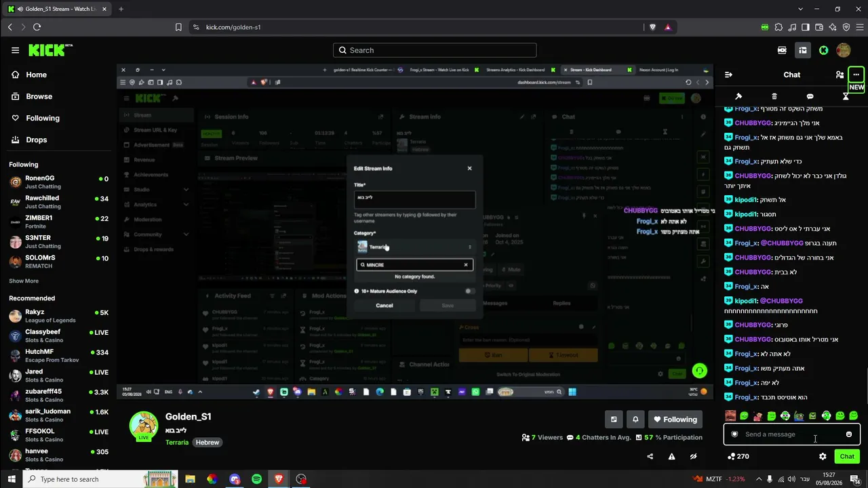The height and width of the screenshot is (488, 868).
Task: Open HutchMF's Escape From Tarkov channel
Action: tap(58, 356)
